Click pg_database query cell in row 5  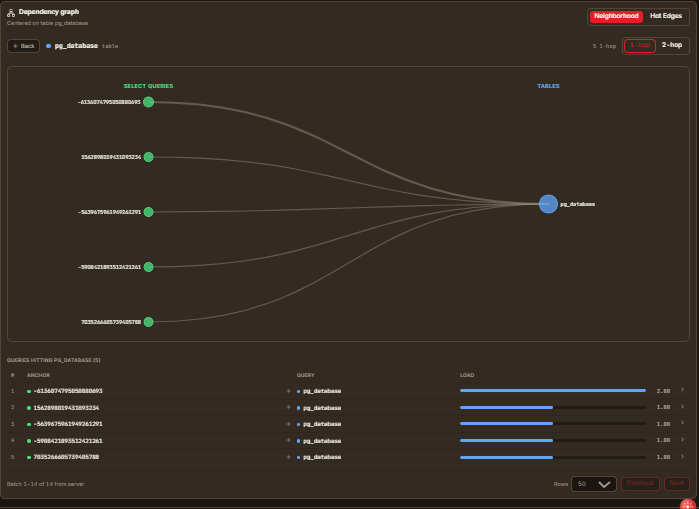322,457
